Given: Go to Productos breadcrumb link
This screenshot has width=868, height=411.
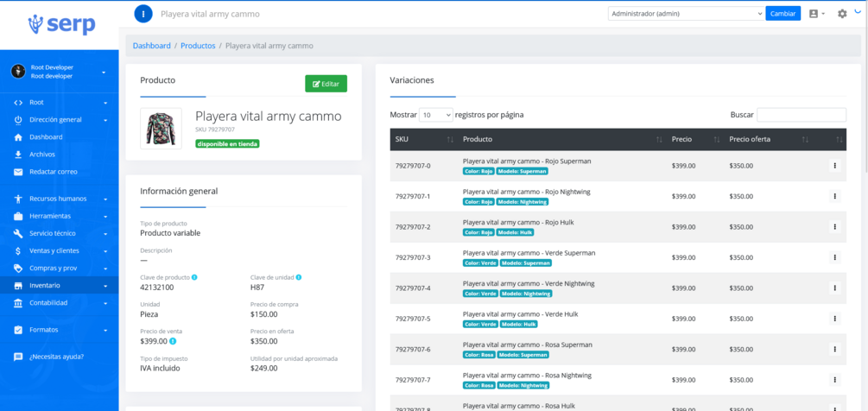Looking at the screenshot, I should pos(198,46).
